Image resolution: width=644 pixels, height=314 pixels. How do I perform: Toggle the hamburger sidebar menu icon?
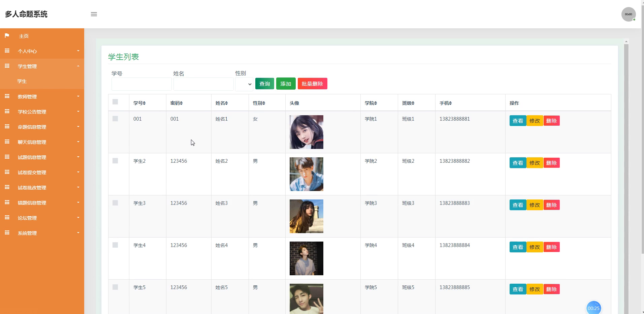[x=94, y=14]
